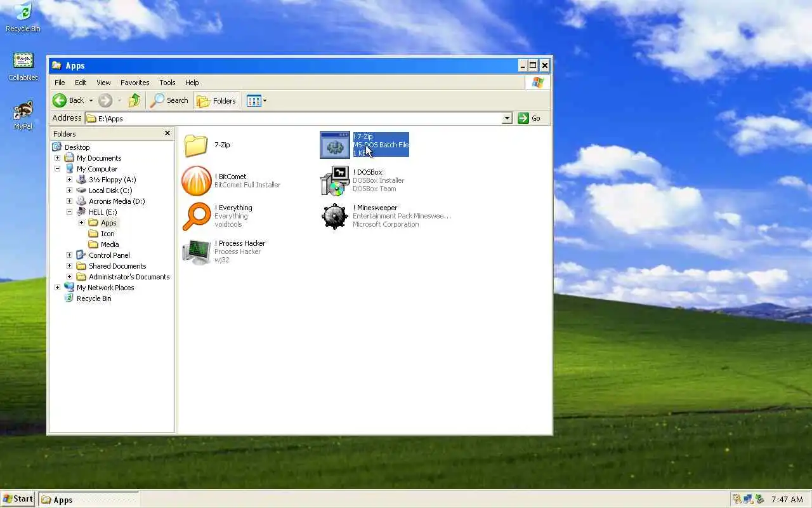
Task: Select the ! Everything magnifier icon
Action: (196, 216)
